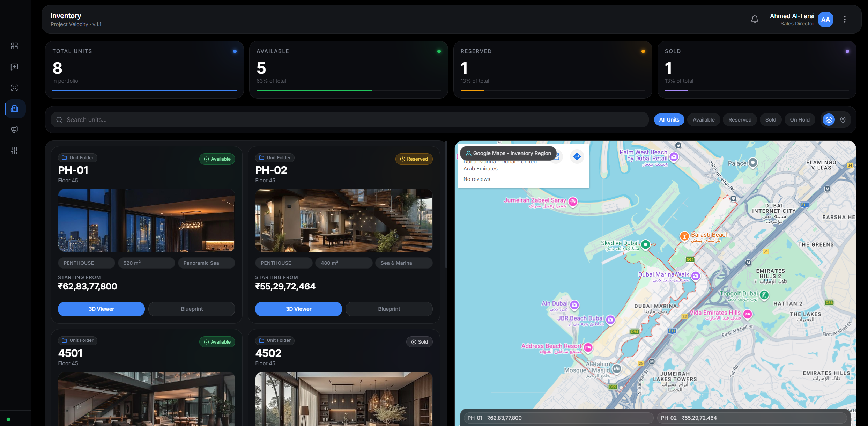Click the Sold status badge on 4502
The height and width of the screenshot is (426, 868).
(420, 342)
